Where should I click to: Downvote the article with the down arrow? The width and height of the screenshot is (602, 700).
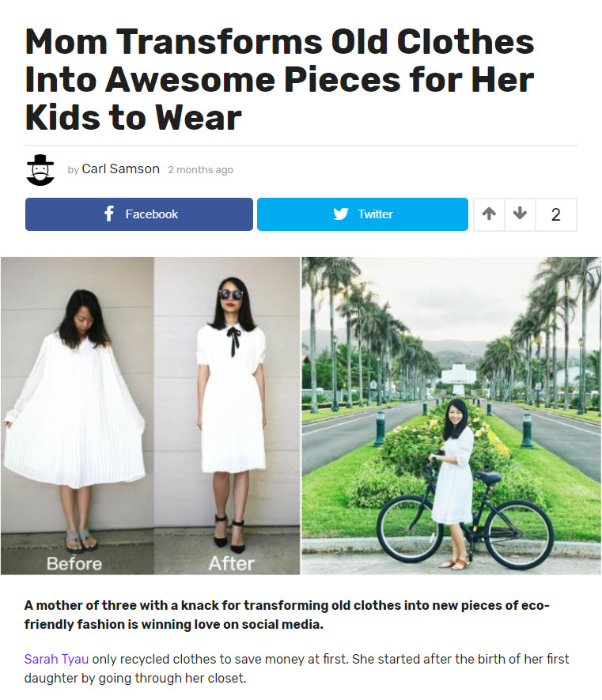520,214
